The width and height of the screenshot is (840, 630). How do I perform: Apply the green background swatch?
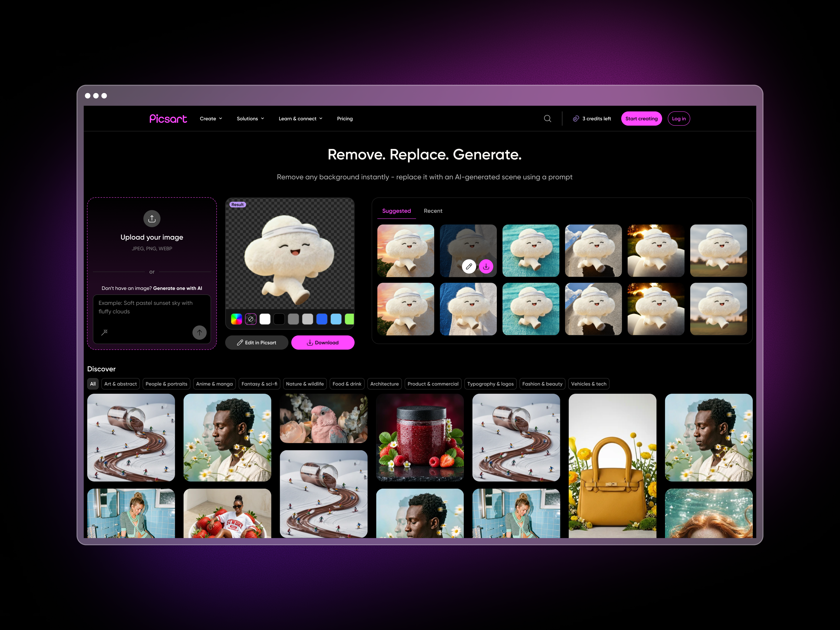point(349,319)
